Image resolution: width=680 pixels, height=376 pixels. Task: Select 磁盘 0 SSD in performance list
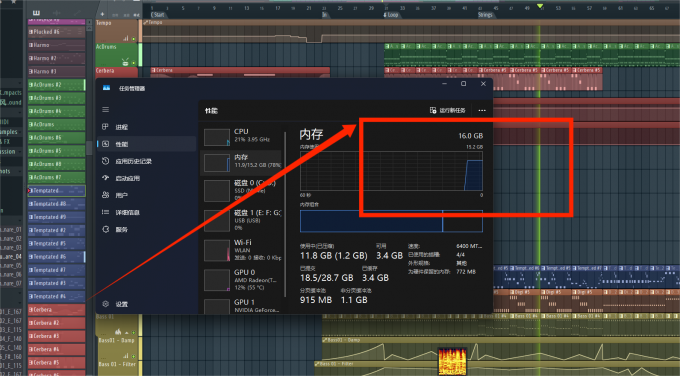tap(242, 190)
